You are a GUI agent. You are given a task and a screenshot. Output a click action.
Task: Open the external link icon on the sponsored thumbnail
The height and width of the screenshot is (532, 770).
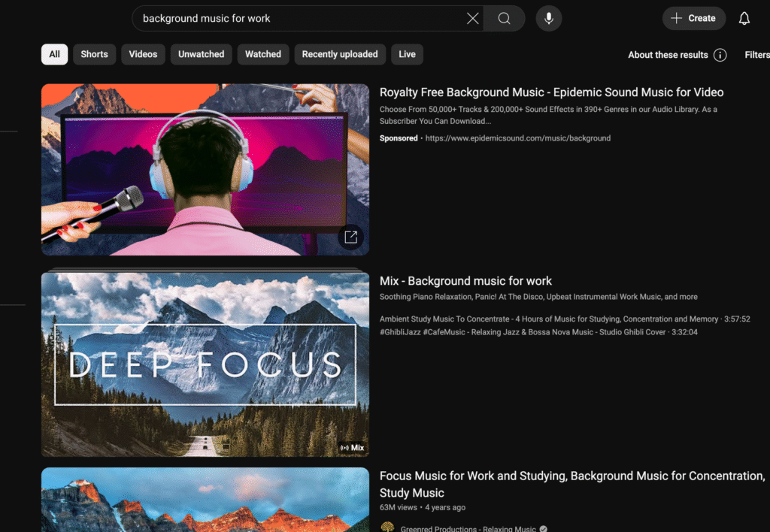pyautogui.click(x=350, y=237)
